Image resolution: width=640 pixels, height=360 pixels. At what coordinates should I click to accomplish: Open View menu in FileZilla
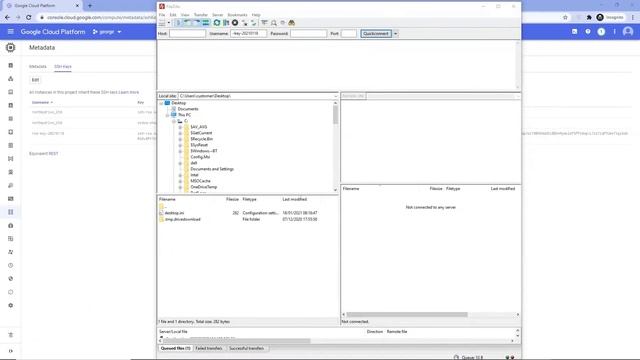(185, 15)
